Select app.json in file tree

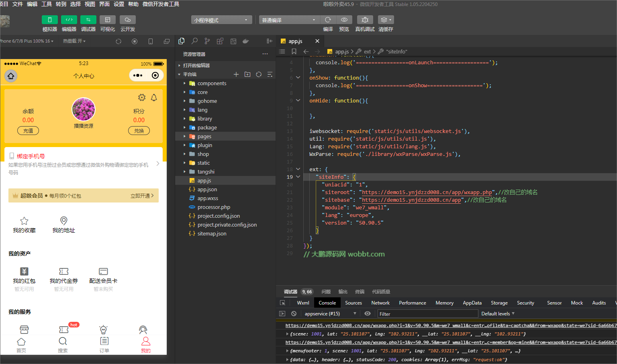point(207,190)
